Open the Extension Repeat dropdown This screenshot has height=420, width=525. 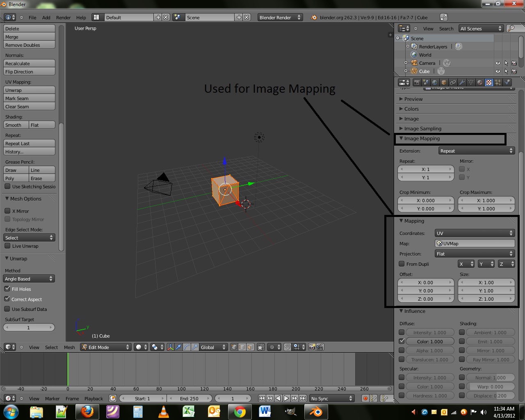[x=476, y=151]
